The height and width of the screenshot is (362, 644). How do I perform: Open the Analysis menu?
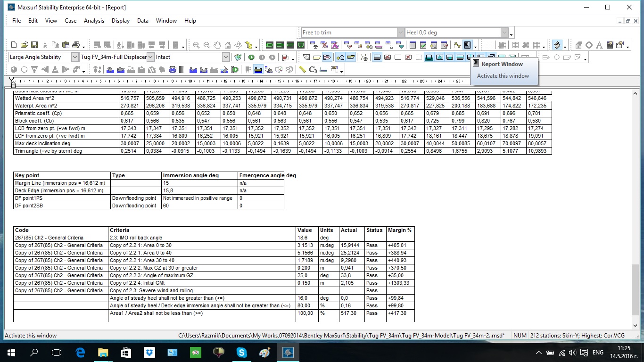pos(94,21)
